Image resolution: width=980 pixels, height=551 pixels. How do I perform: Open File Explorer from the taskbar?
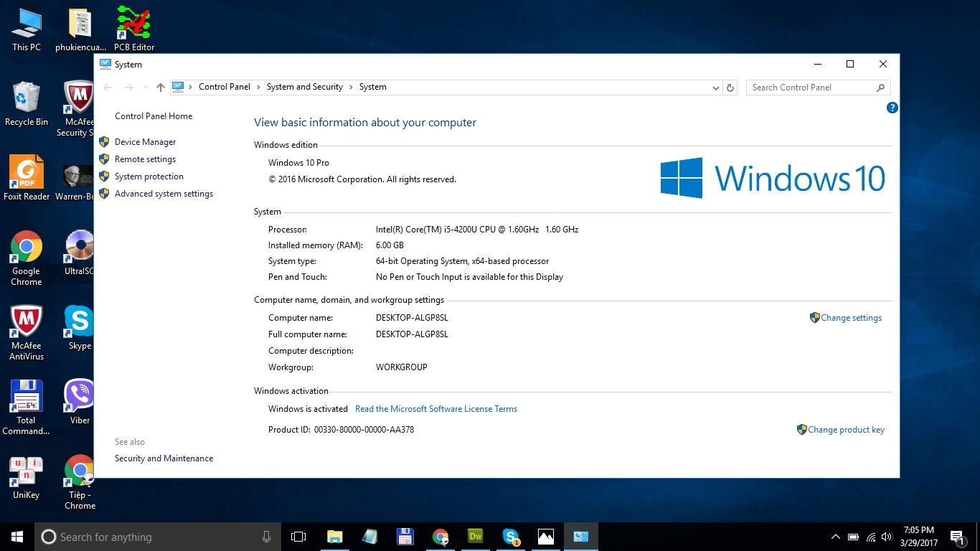(x=334, y=537)
